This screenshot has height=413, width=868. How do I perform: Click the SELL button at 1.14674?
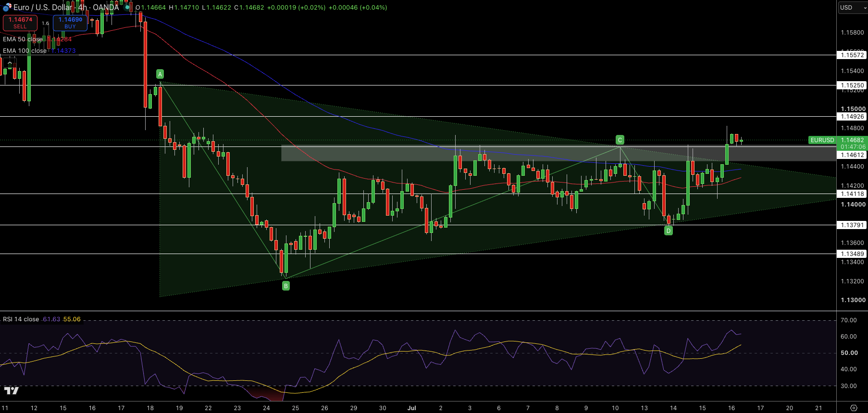pos(20,23)
